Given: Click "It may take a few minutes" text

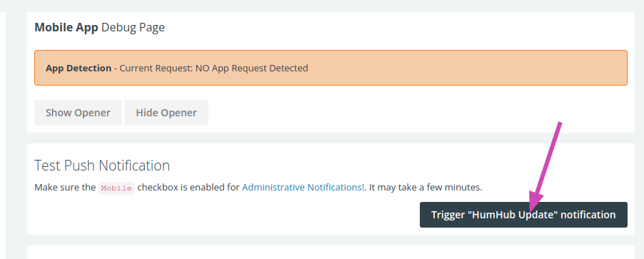Looking at the screenshot, I should click(x=425, y=188).
